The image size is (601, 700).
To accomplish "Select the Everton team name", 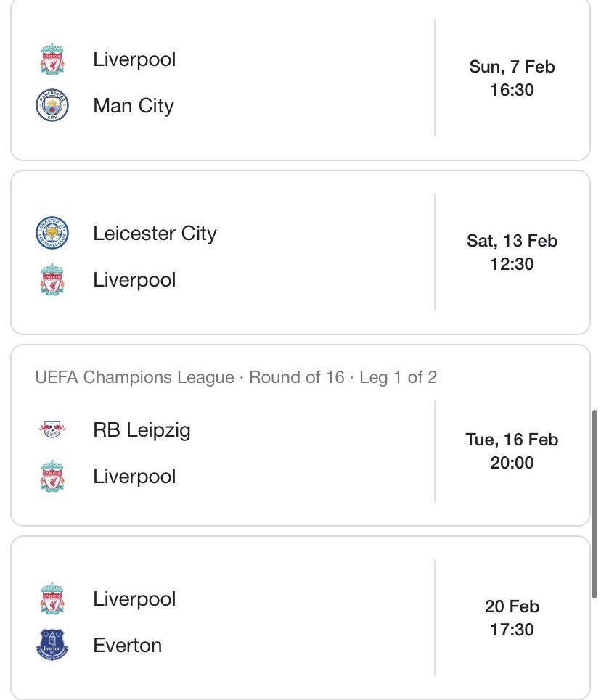I will point(127,646).
